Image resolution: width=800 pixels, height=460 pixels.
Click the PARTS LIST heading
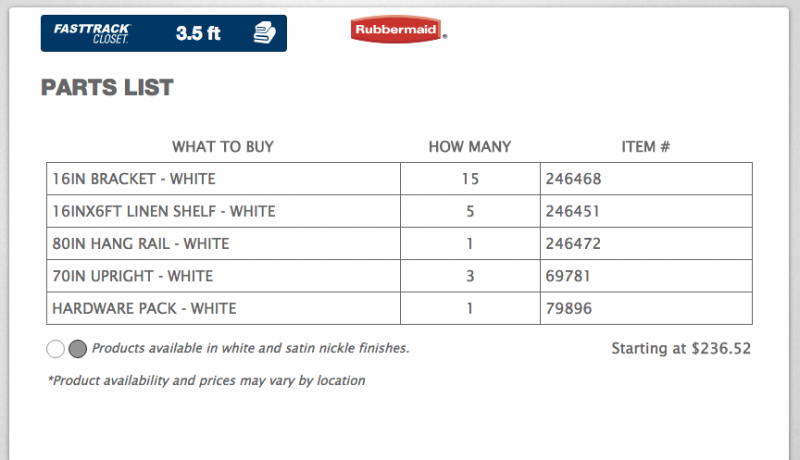pyautogui.click(x=107, y=87)
